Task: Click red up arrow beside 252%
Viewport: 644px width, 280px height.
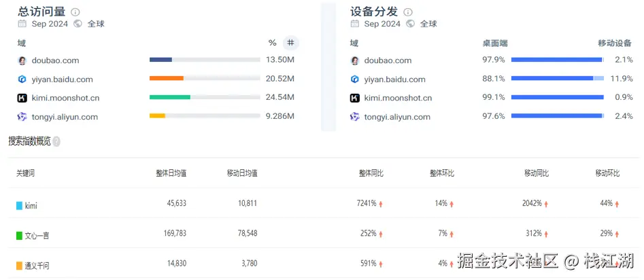Action: coord(381,234)
